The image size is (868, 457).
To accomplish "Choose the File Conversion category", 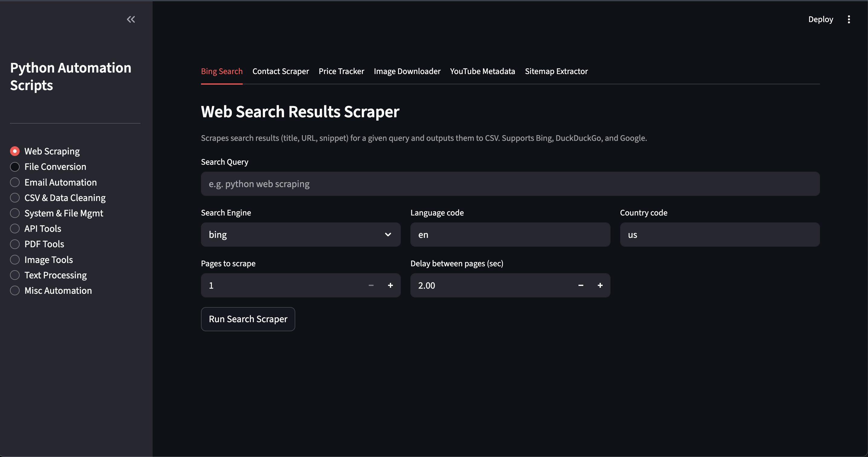I will point(15,167).
